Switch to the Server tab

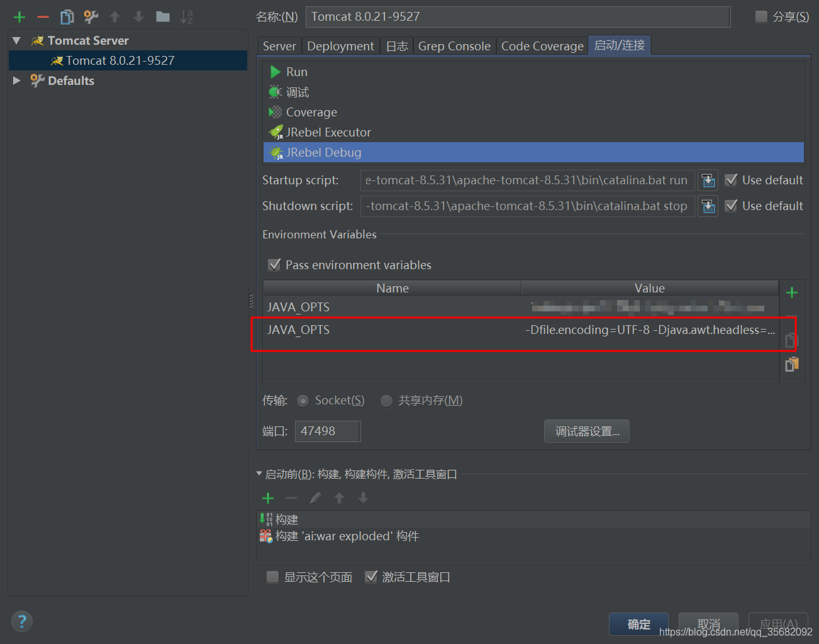279,46
